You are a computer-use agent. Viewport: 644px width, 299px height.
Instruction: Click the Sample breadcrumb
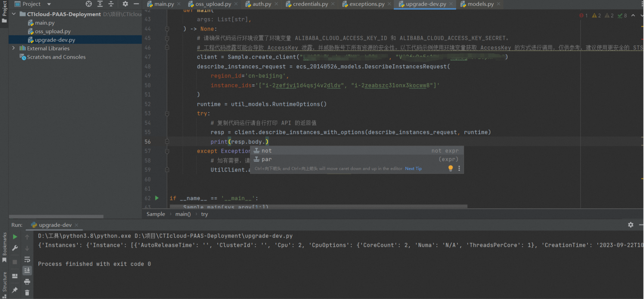156,214
